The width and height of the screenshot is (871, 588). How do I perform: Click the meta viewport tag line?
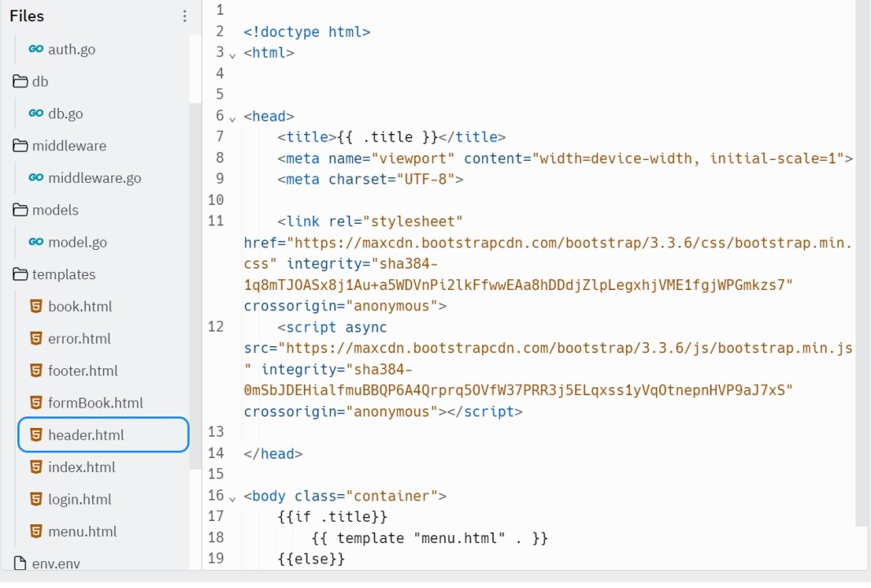[565, 158]
